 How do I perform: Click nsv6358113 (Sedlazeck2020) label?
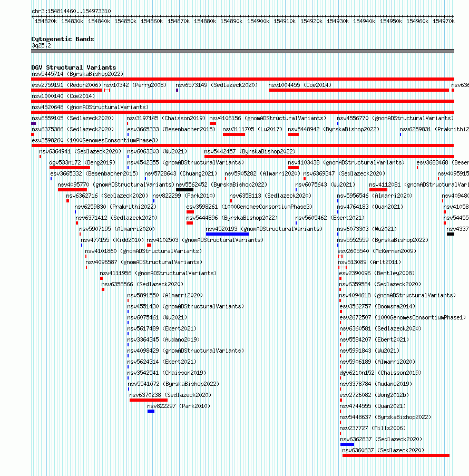tap(270, 196)
